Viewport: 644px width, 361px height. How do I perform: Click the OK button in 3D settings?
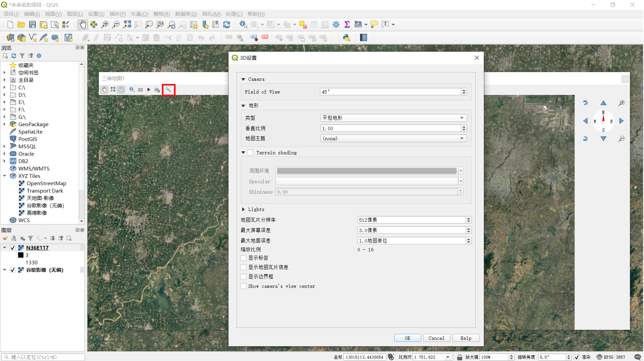click(x=407, y=338)
